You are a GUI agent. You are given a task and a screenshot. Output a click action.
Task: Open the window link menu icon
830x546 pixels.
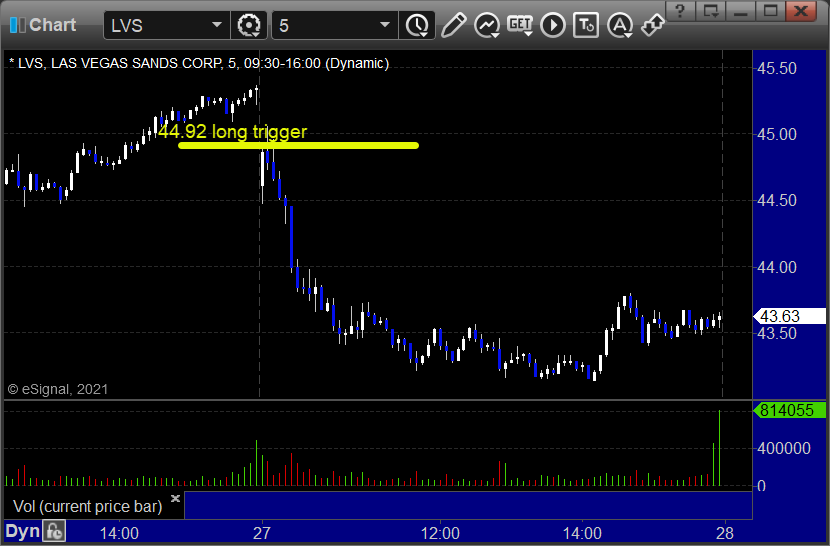[710, 11]
